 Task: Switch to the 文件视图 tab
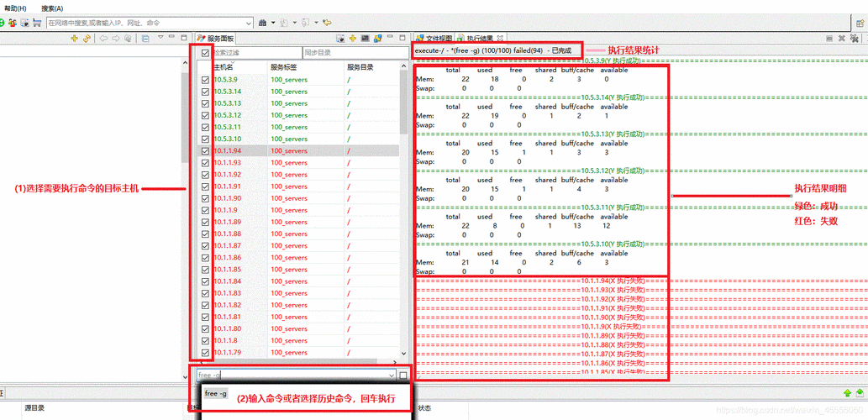pyautogui.click(x=434, y=39)
